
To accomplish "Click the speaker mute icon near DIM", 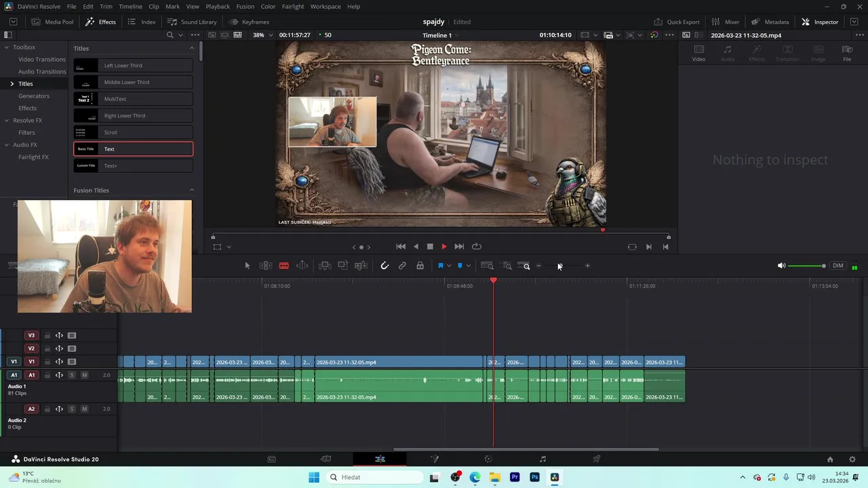I will pos(781,266).
